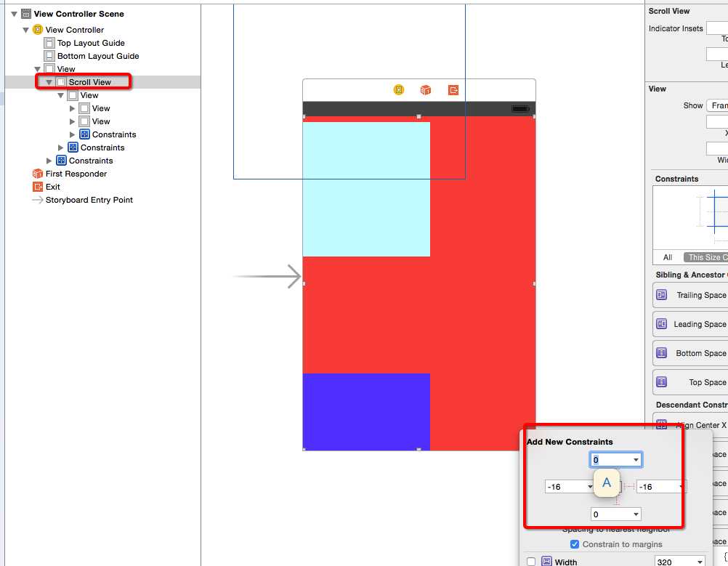Click the Width constraint icon in popup
The height and width of the screenshot is (566, 728).
pos(546,562)
